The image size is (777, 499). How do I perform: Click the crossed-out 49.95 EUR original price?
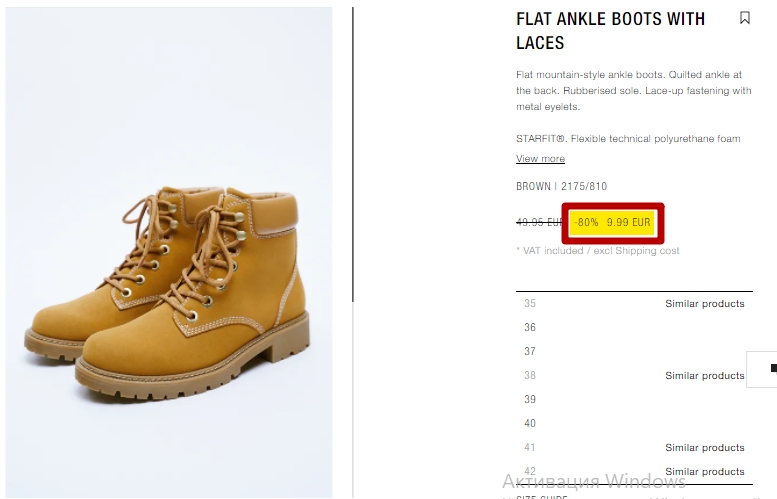tap(539, 222)
